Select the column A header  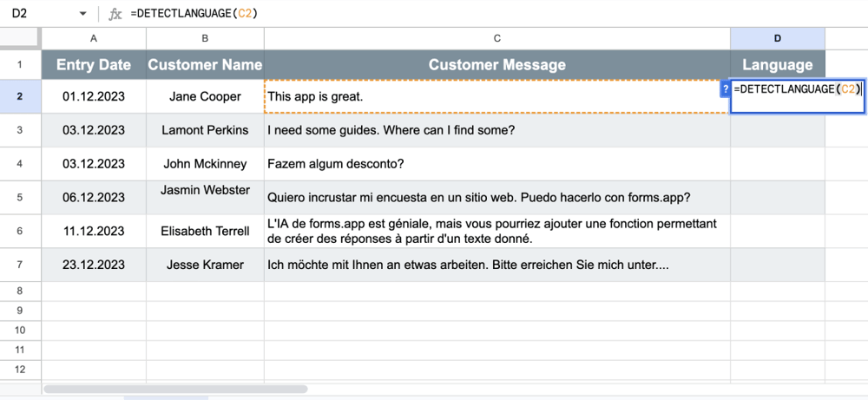click(x=94, y=38)
